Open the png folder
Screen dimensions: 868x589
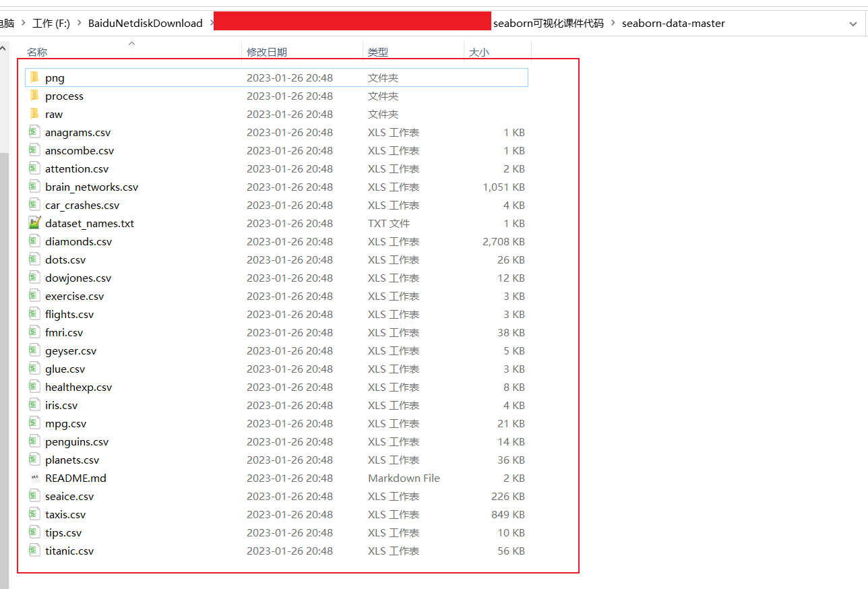coord(56,77)
